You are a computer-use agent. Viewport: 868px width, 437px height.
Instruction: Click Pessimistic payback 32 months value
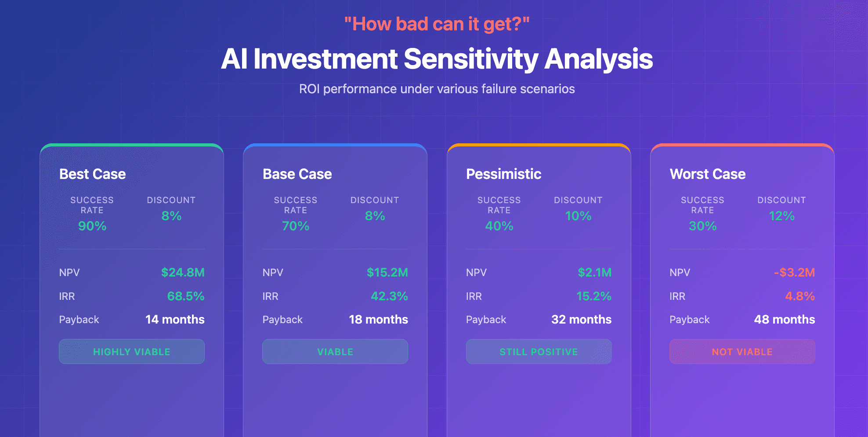581,320
